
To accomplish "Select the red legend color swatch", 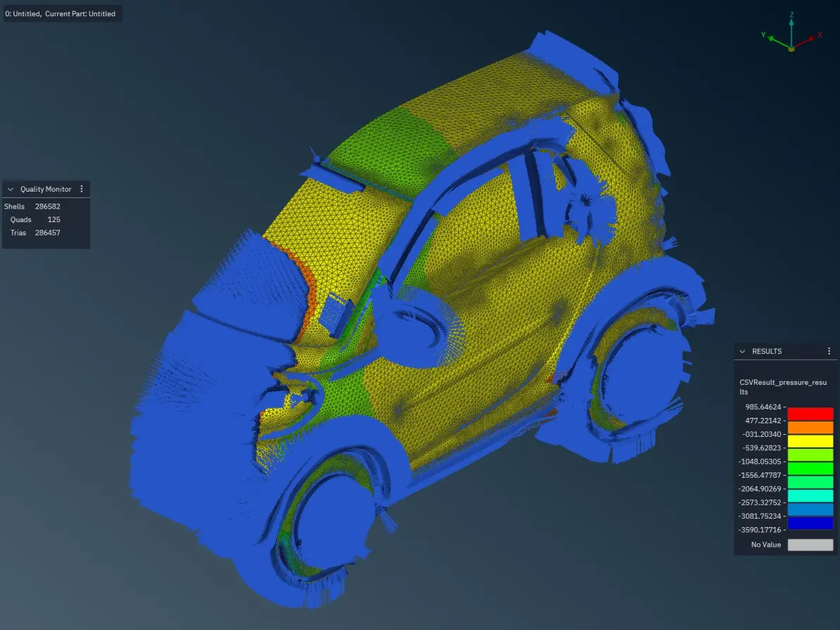I will [810, 414].
